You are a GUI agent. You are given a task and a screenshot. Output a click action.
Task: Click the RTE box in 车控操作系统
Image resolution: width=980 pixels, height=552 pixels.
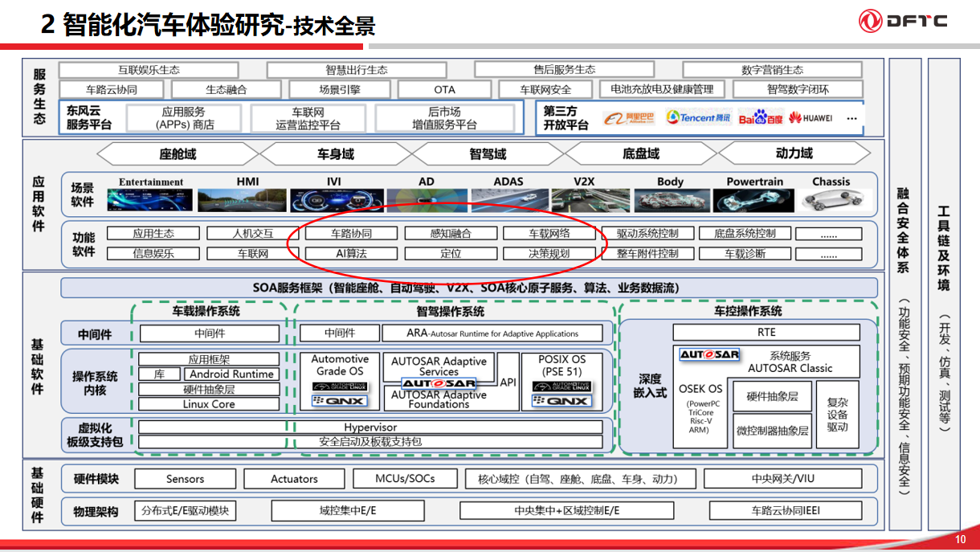click(766, 333)
